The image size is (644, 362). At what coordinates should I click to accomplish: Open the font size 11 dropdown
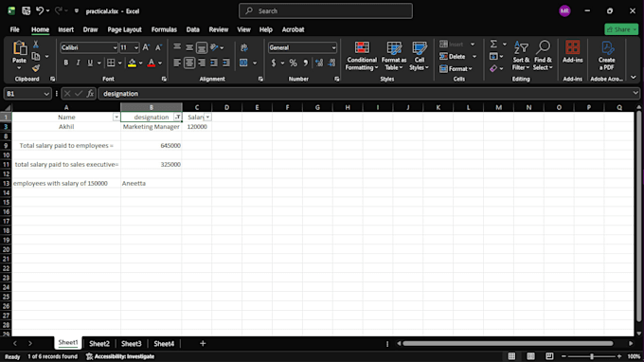(x=136, y=47)
